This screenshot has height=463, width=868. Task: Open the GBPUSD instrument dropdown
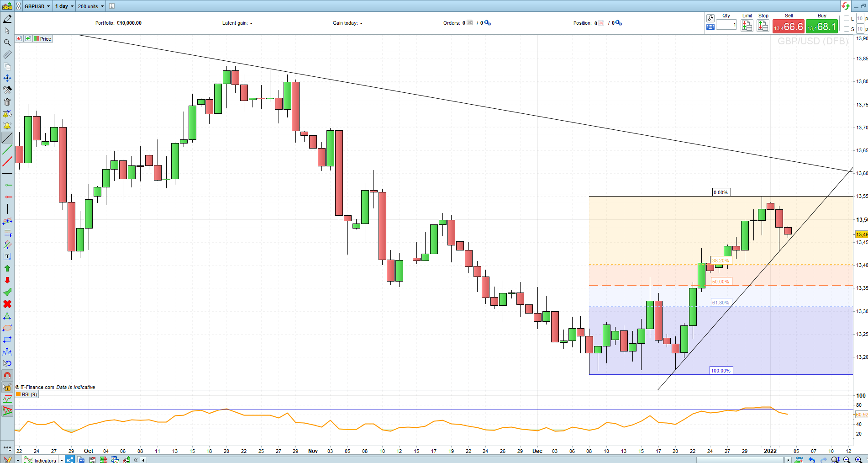[37, 6]
